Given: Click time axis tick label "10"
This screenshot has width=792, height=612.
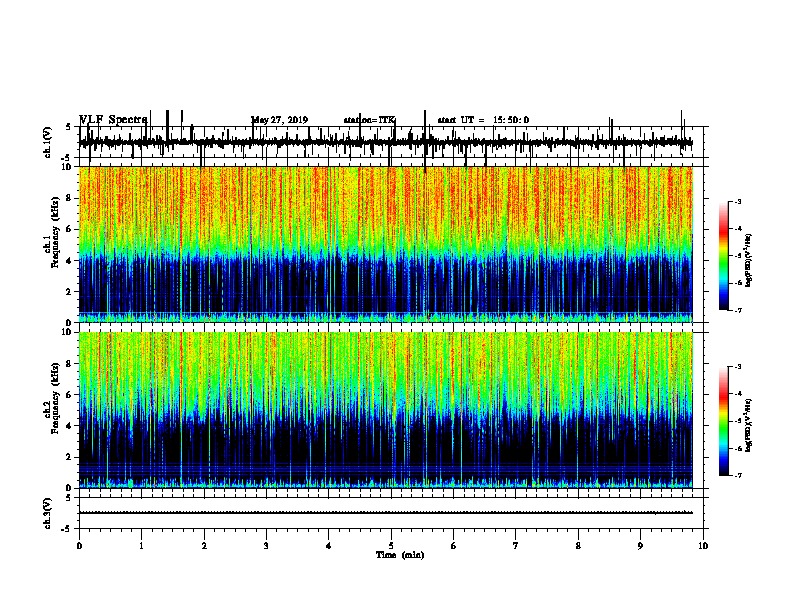Looking at the screenshot, I should 703,546.
